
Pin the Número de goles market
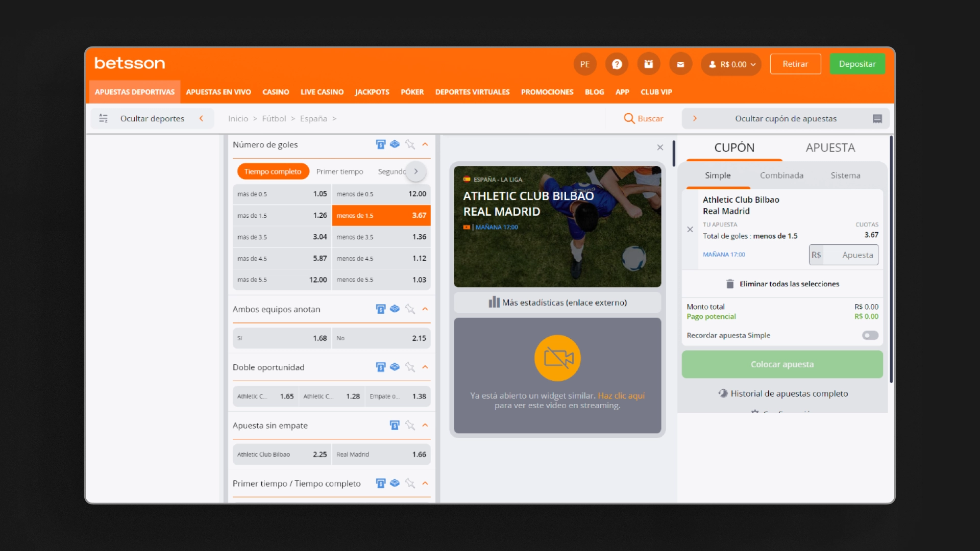click(410, 144)
